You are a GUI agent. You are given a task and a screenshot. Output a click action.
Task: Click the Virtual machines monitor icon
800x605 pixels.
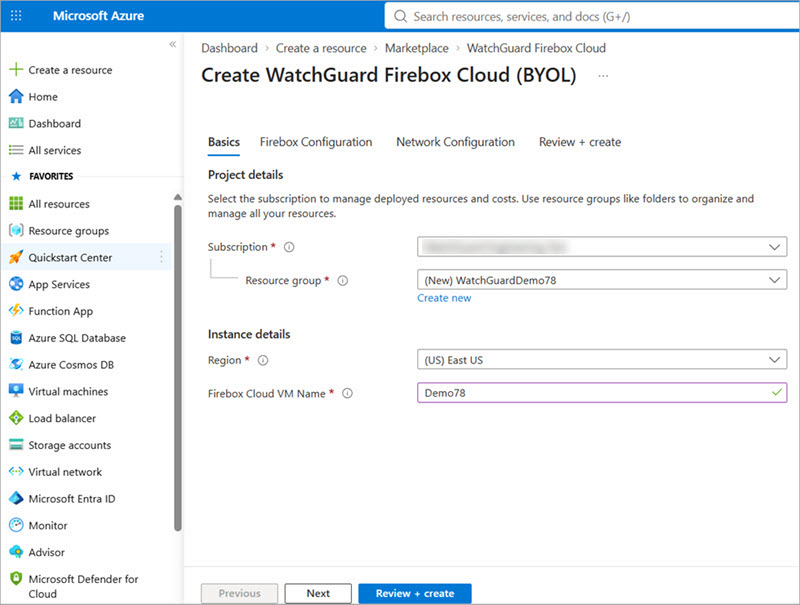(x=16, y=391)
